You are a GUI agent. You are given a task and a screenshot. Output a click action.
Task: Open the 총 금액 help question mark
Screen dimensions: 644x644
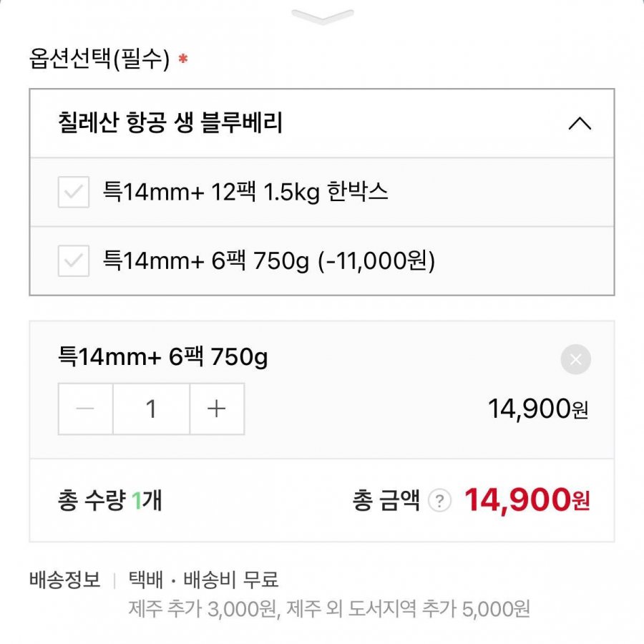point(439,501)
